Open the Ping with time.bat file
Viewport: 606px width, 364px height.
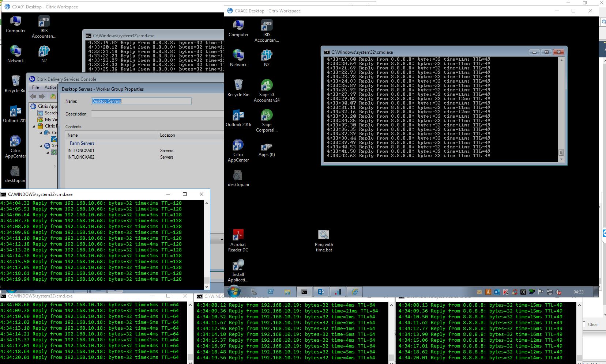(x=323, y=235)
